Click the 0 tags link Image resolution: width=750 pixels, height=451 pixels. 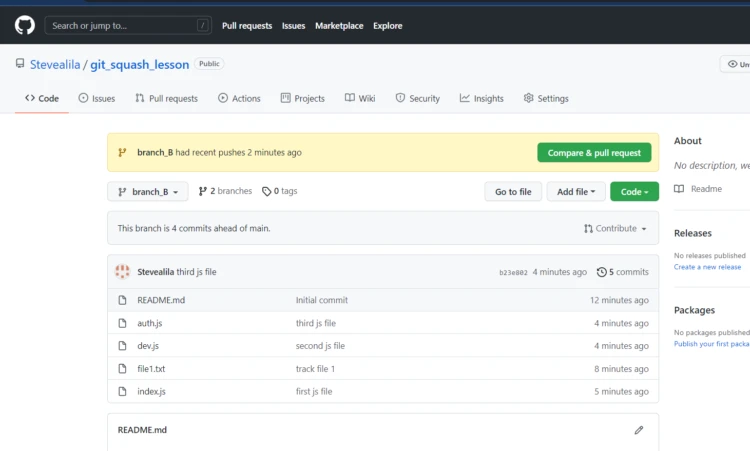280,191
